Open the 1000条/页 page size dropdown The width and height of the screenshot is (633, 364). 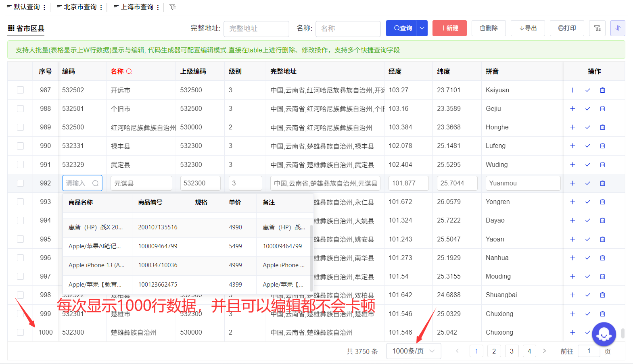point(413,351)
